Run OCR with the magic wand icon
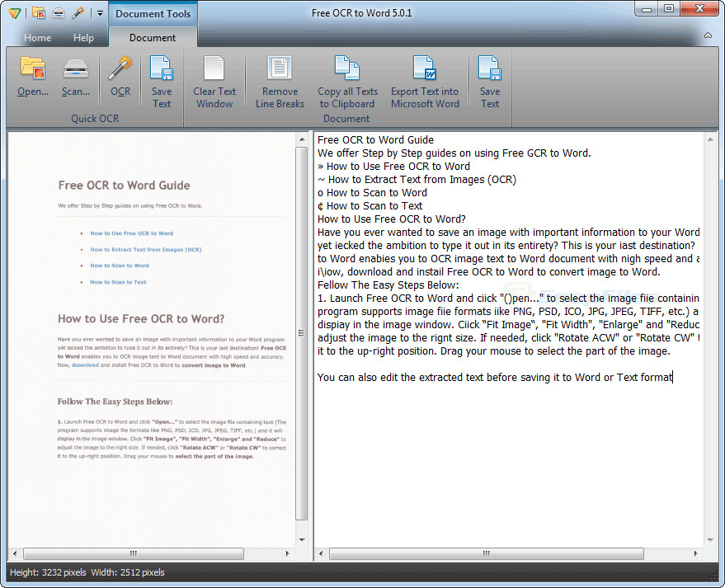The image size is (725, 588). coord(120,68)
